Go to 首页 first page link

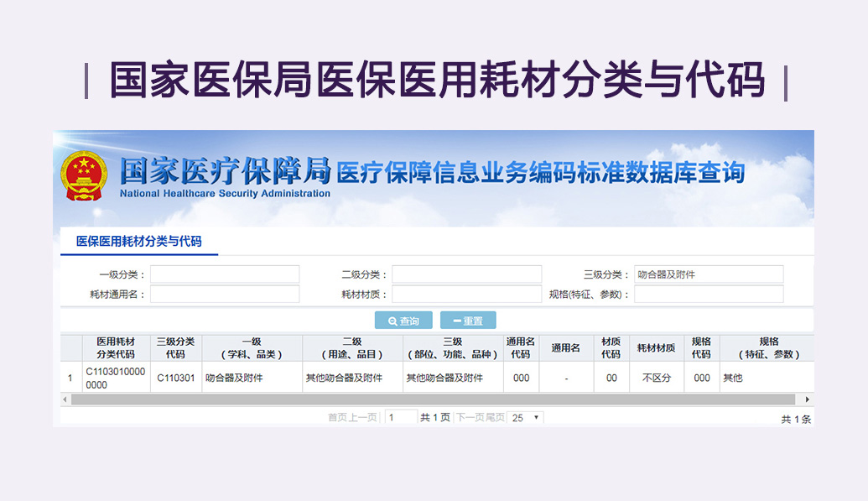point(337,417)
